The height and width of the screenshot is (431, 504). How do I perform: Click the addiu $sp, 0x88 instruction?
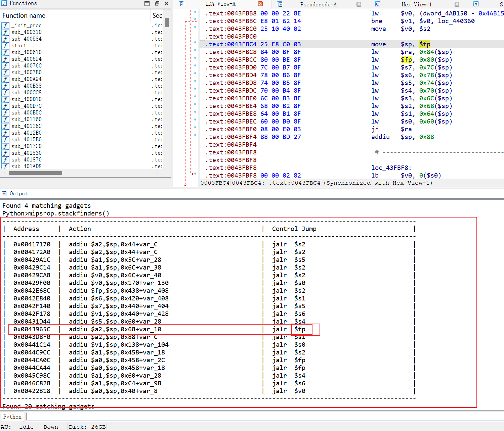coord(403,137)
